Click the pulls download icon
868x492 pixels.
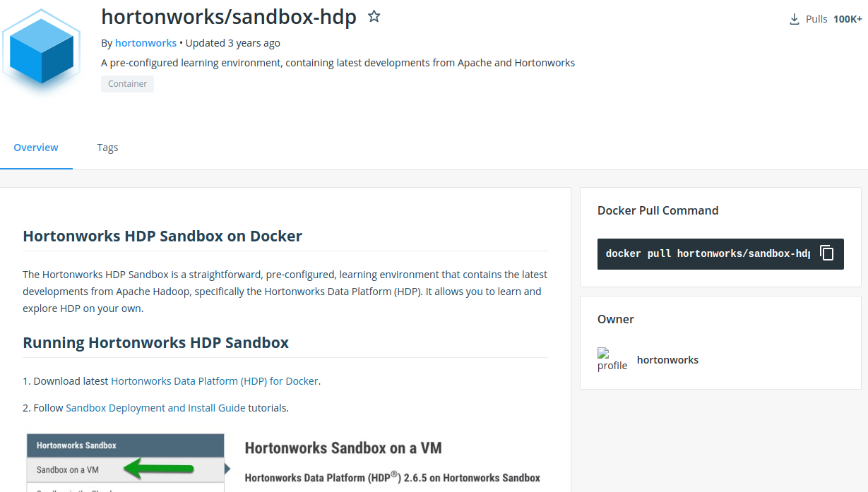click(x=795, y=19)
